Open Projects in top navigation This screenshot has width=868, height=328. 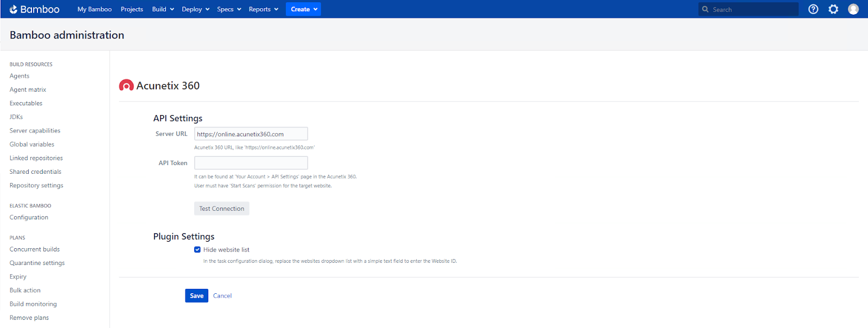pyautogui.click(x=132, y=9)
